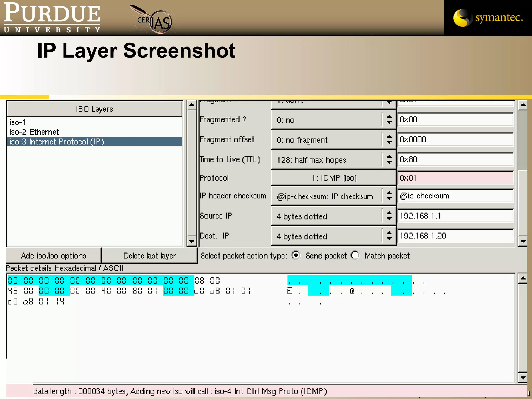Click the Packet details Hexadecimal / ASCII label

(x=65, y=268)
